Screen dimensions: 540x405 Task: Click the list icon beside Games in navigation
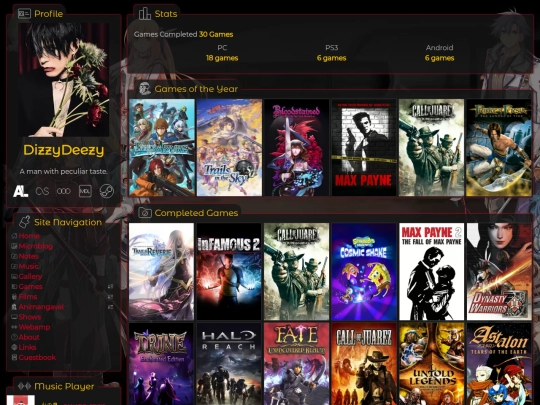(110, 287)
